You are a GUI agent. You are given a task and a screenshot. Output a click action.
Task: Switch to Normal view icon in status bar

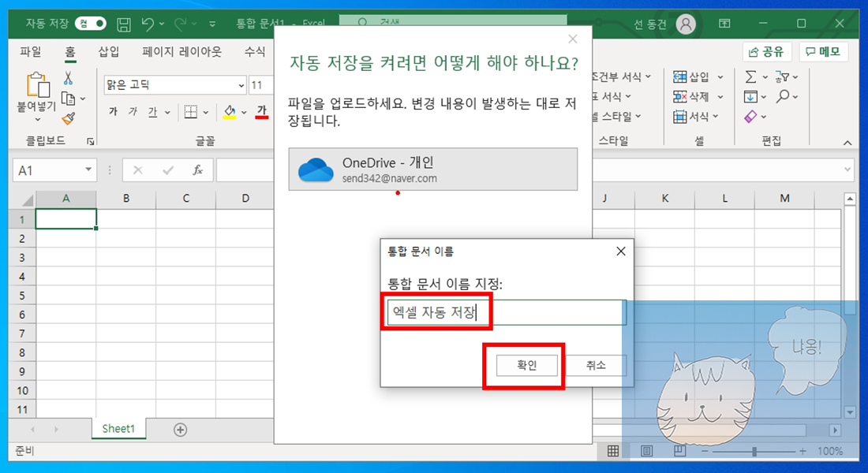point(613,451)
